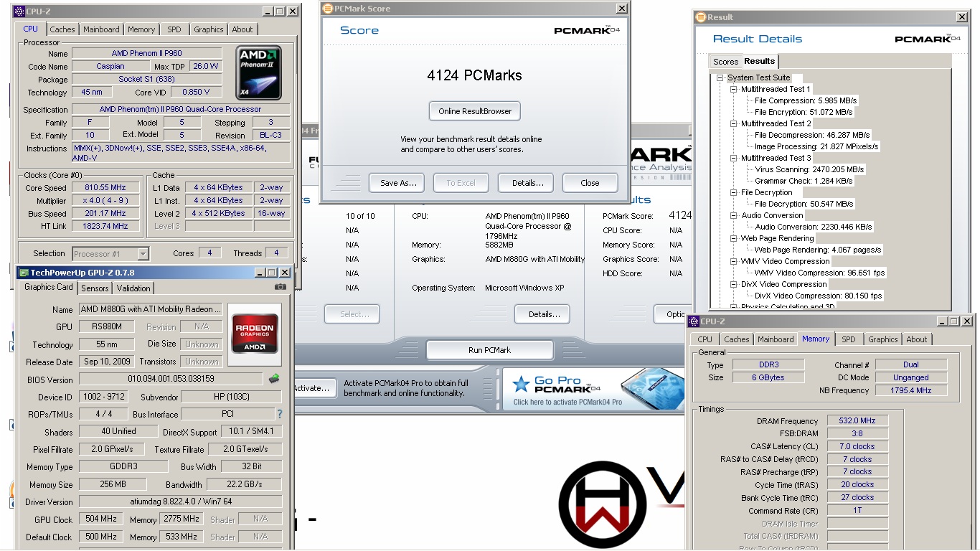Select the File Compression: 5.985 MB/s row
Screen dimensions: 980x551
tap(806, 100)
